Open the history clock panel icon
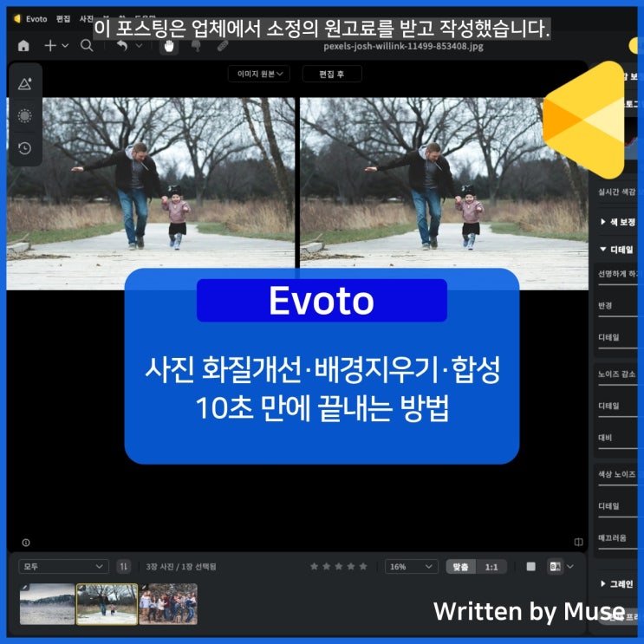This screenshot has height=644, width=644. pos(24,148)
